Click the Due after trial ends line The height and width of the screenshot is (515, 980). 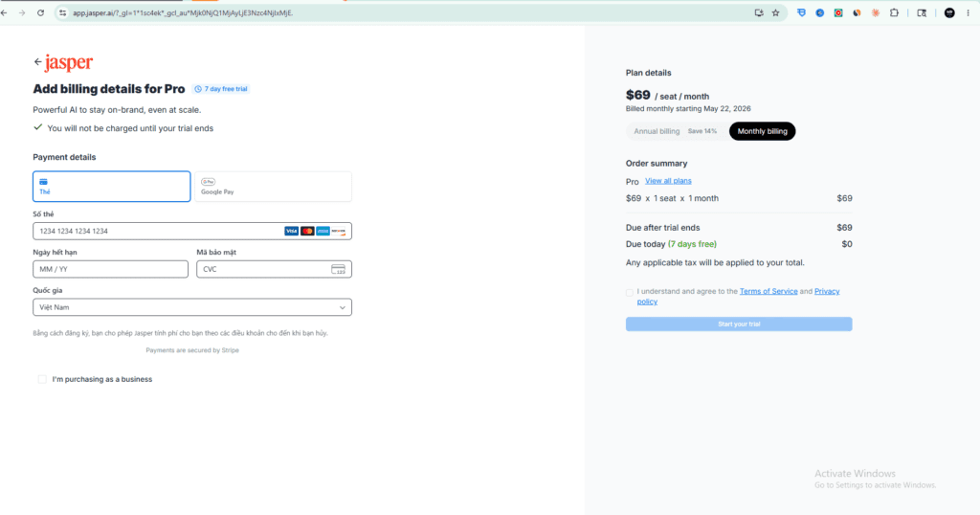739,228
